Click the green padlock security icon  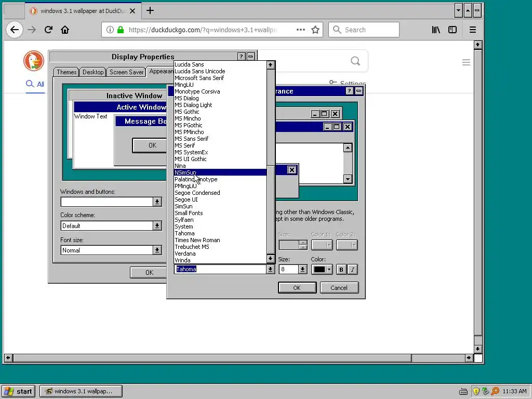pos(121,30)
